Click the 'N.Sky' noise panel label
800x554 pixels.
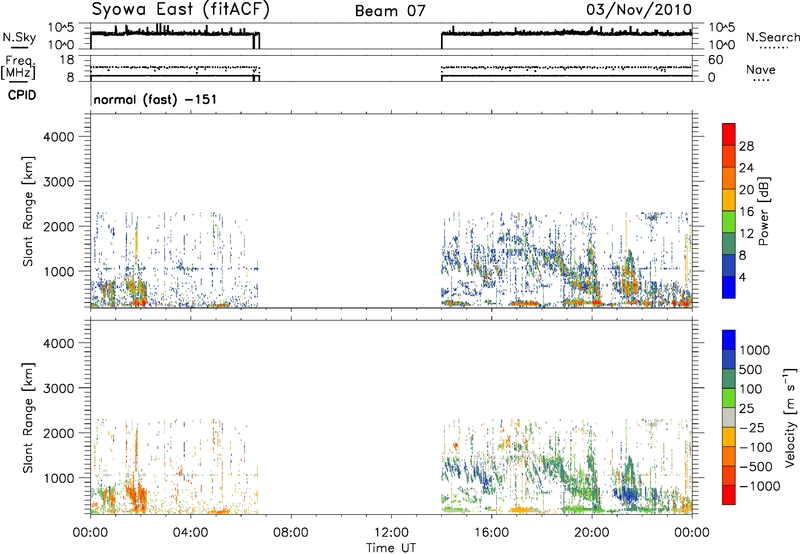19,37
